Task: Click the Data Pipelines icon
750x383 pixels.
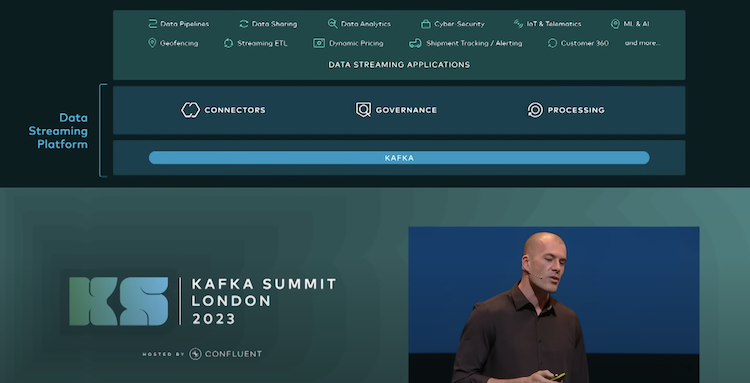Action: pyautogui.click(x=153, y=23)
